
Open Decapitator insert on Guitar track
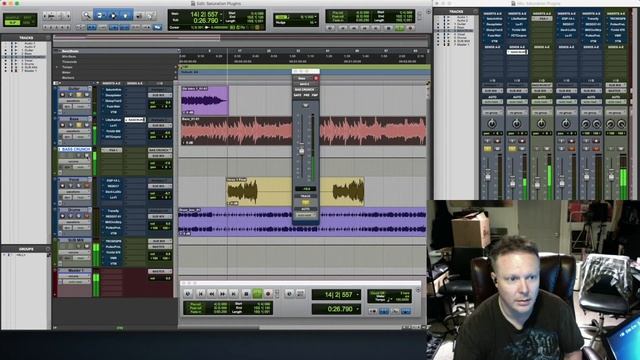pos(113,95)
